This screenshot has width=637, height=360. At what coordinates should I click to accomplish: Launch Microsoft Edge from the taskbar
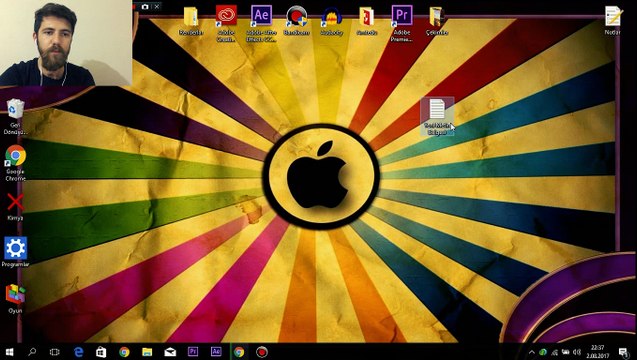[78, 352]
